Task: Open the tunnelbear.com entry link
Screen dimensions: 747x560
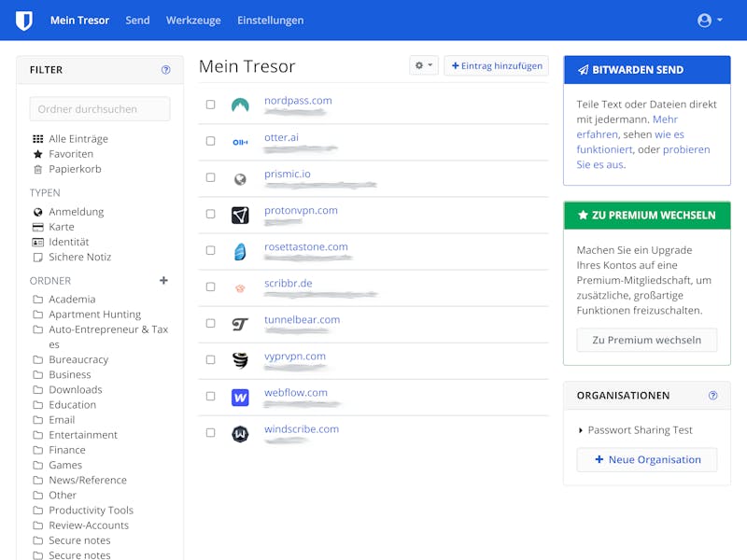Action: click(302, 319)
